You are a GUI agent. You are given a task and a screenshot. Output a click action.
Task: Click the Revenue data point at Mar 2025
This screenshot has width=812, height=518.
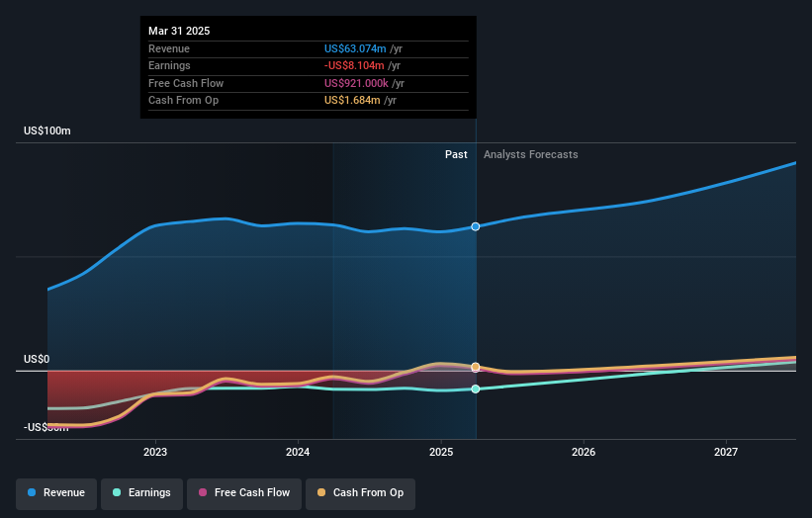point(476,226)
